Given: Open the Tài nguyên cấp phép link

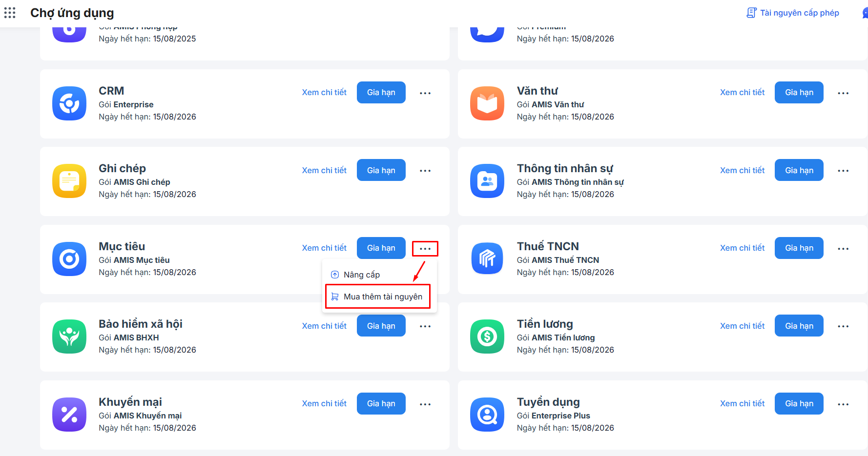Looking at the screenshot, I should [x=793, y=13].
